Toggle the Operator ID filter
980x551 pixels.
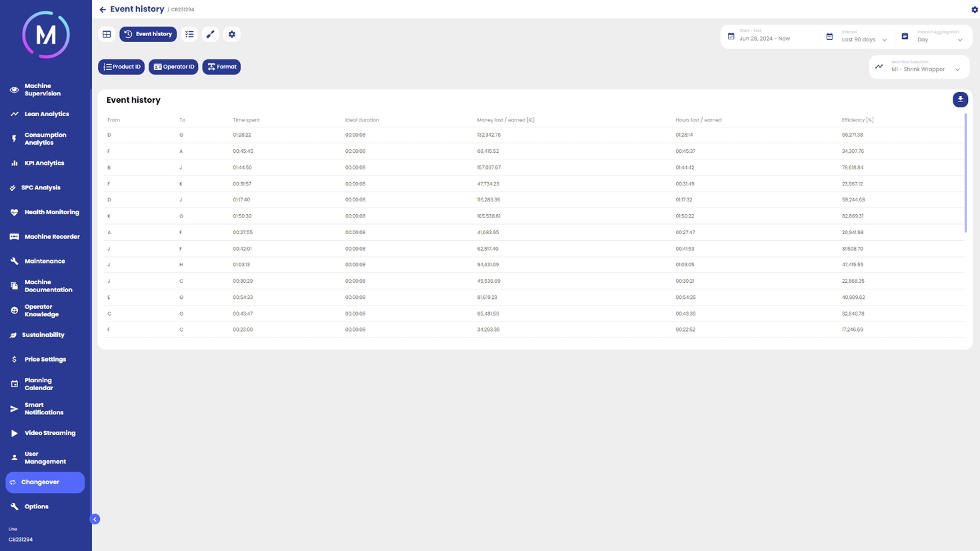click(x=173, y=67)
